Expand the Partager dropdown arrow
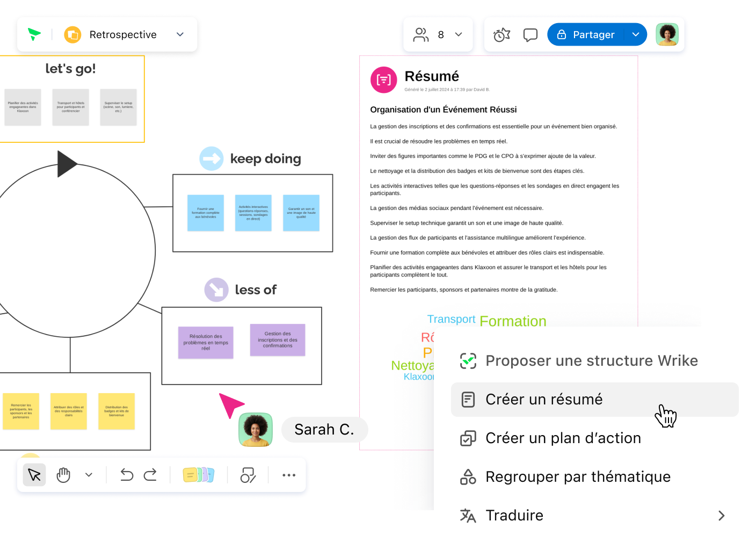 [636, 34]
